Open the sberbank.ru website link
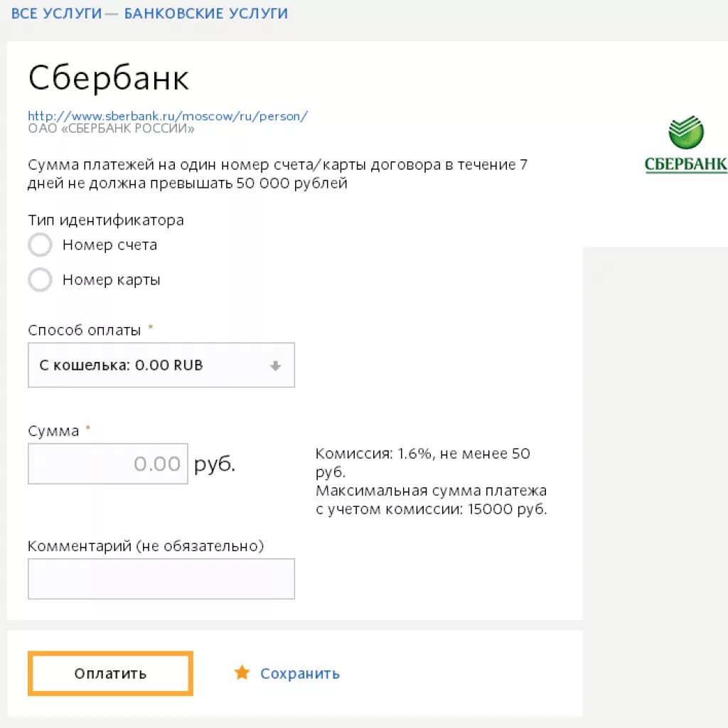 coord(168,116)
